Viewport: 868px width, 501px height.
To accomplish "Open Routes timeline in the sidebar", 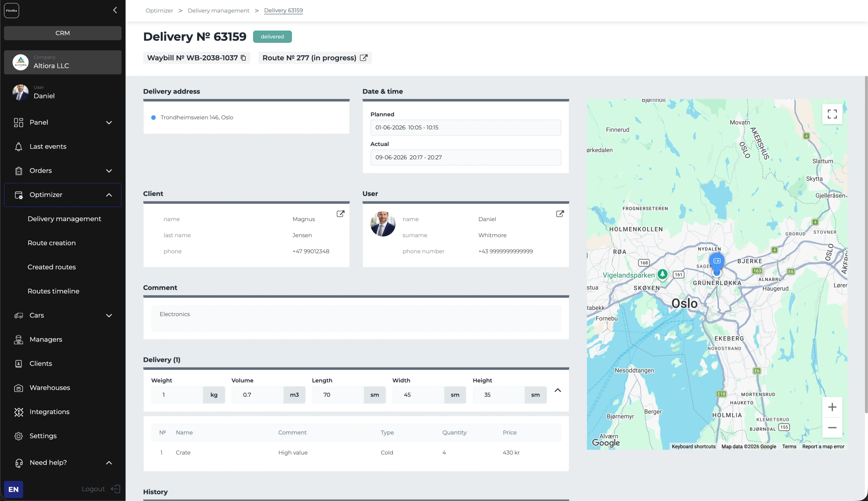I will 53,291.
